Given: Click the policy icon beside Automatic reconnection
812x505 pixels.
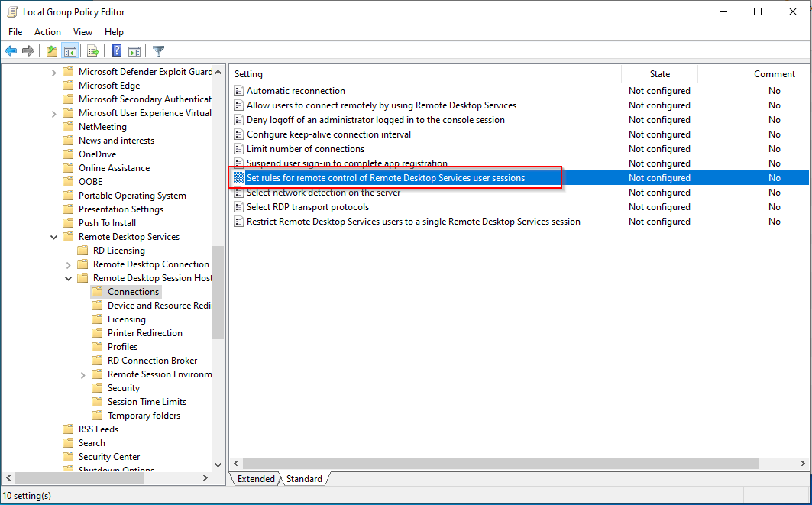Looking at the screenshot, I should pyautogui.click(x=239, y=91).
